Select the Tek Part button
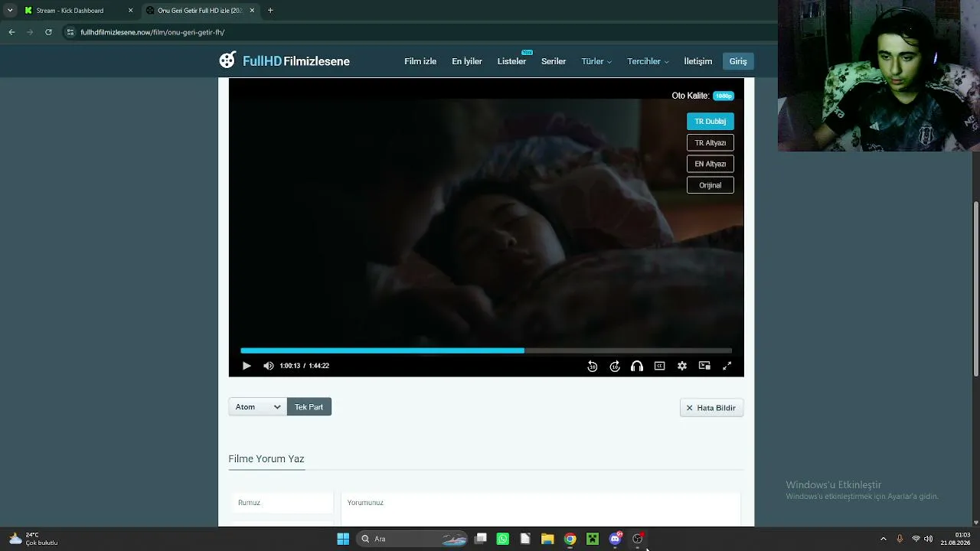 click(x=309, y=407)
